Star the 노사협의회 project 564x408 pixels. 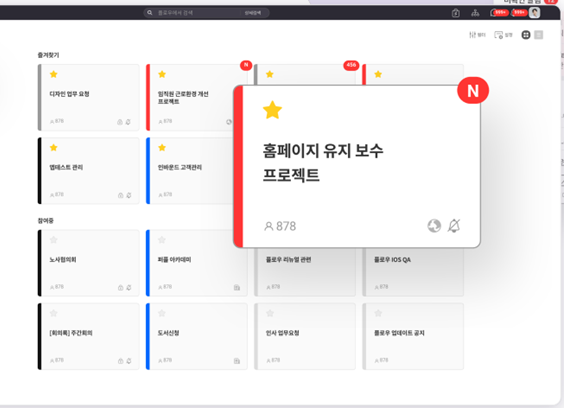[54, 240]
